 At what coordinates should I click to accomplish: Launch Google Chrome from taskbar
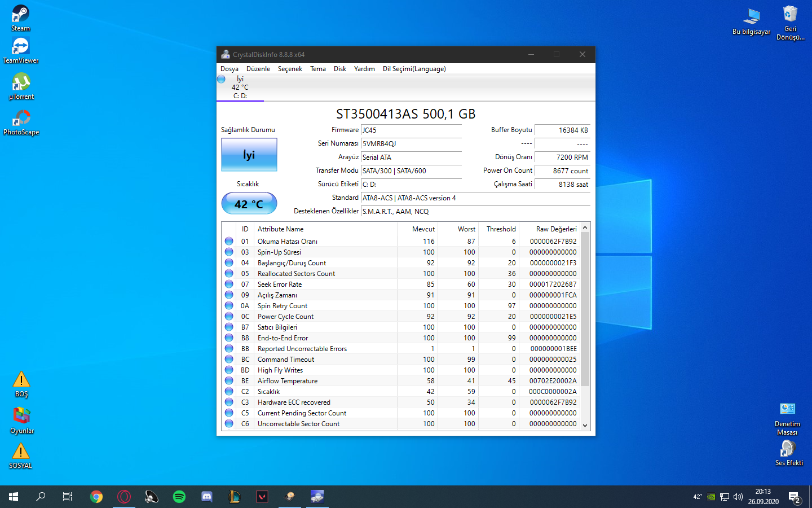[x=96, y=497]
